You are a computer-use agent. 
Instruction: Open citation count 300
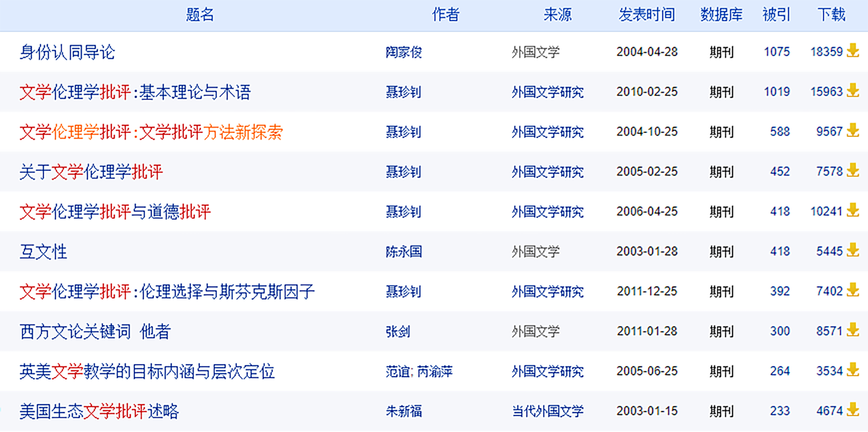point(780,331)
